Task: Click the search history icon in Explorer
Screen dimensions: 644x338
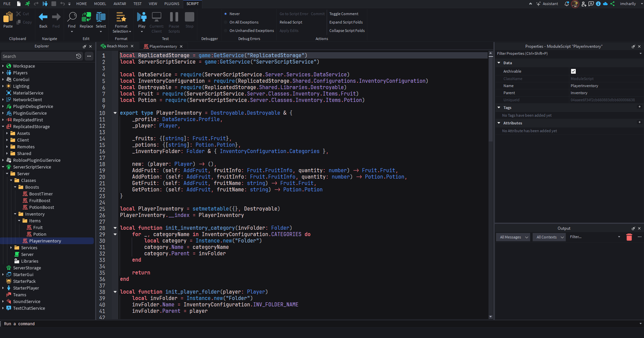Action: point(79,56)
